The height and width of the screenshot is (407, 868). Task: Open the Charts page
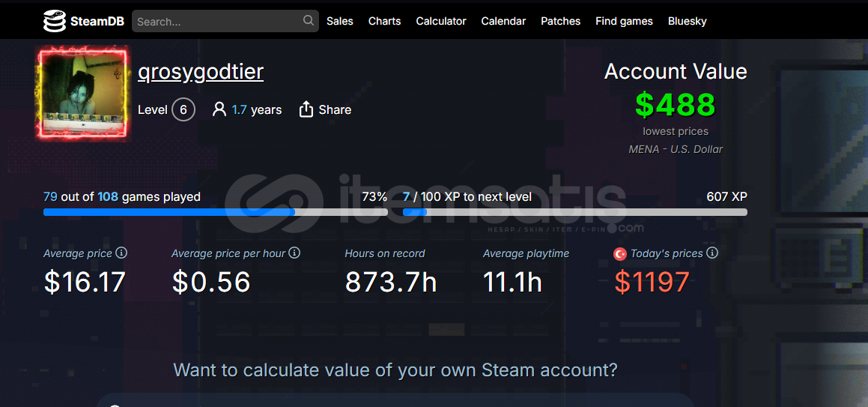click(x=385, y=21)
